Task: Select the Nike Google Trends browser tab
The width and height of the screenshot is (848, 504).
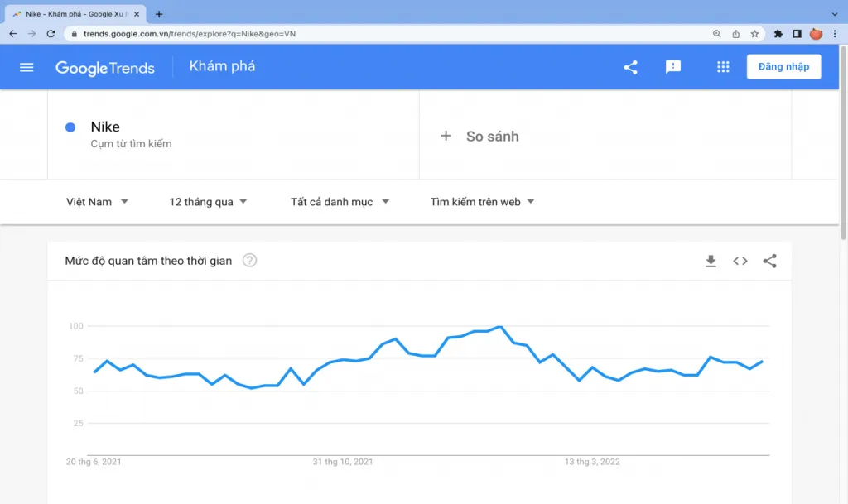Action: 75,14
